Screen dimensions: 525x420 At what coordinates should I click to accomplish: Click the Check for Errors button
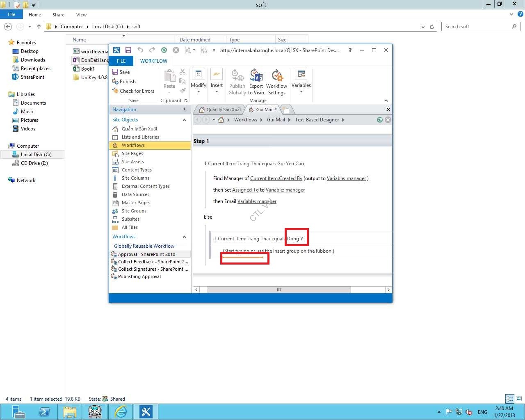pyautogui.click(x=133, y=91)
